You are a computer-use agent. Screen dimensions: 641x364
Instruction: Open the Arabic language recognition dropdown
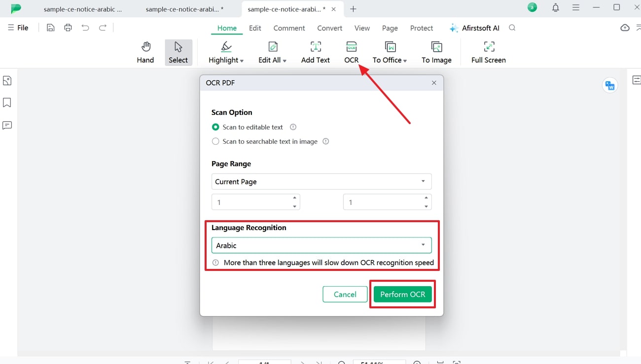(x=321, y=245)
